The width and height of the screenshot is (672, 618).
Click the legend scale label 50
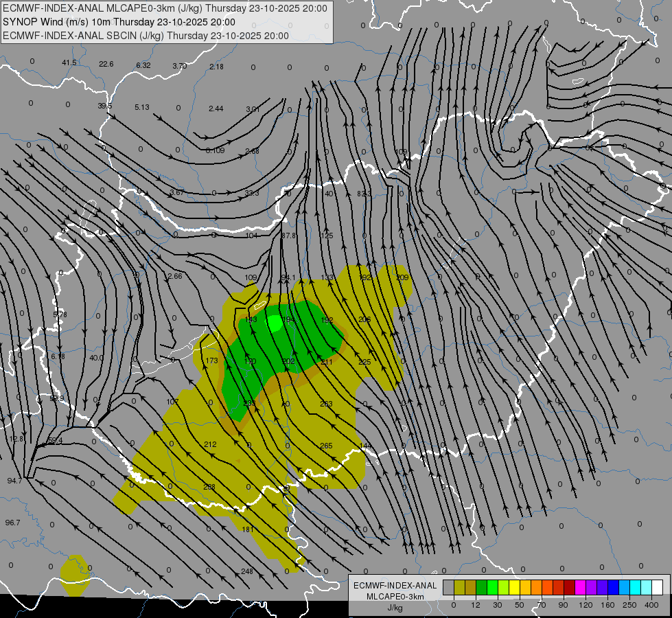tap(520, 605)
